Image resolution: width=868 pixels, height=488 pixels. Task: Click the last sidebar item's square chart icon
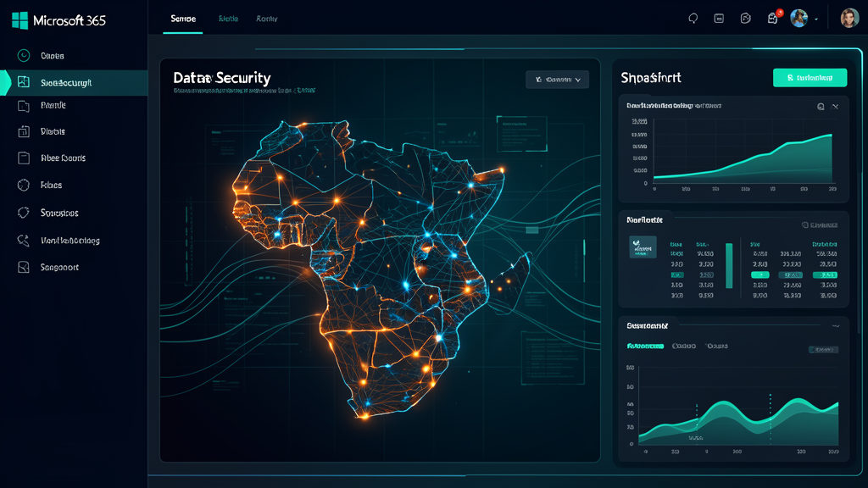(23, 267)
